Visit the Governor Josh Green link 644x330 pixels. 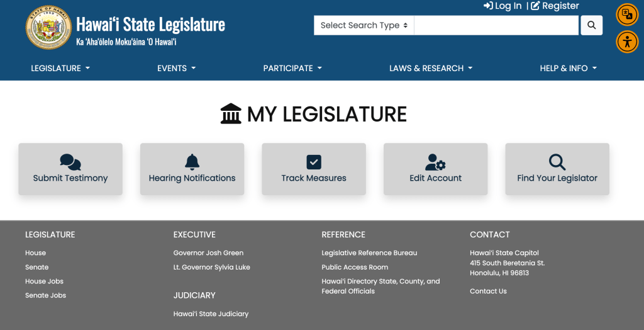coord(208,253)
